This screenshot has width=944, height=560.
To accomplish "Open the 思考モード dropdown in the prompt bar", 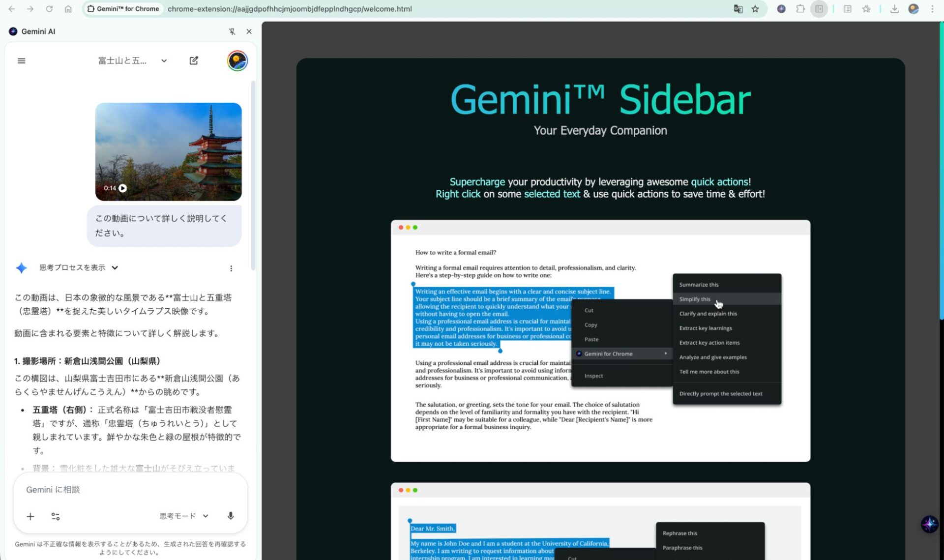I will (182, 516).
